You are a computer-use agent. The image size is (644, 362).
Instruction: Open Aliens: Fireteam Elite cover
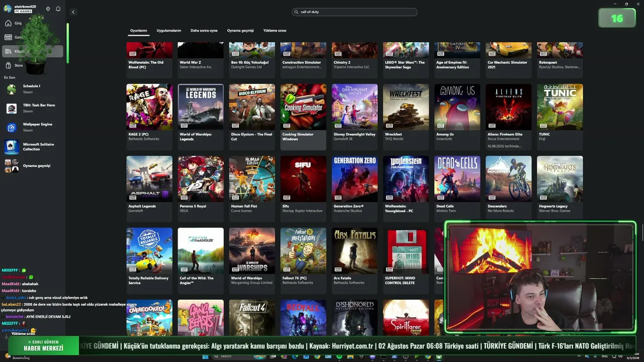pos(509,107)
